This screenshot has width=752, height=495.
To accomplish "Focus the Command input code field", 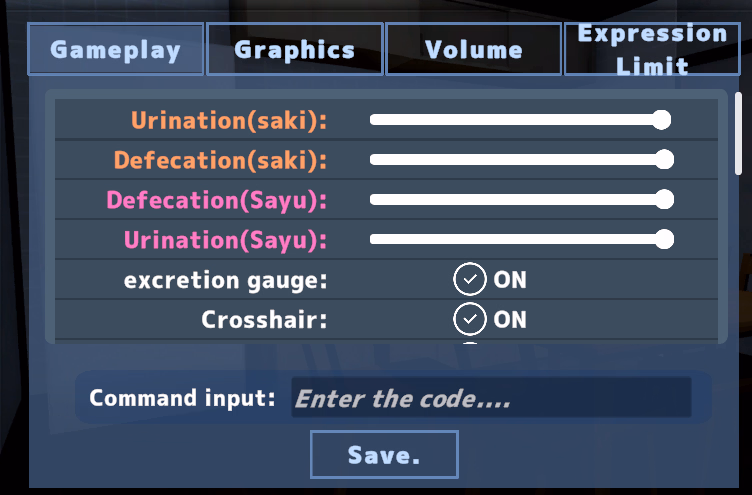I will coord(491,398).
